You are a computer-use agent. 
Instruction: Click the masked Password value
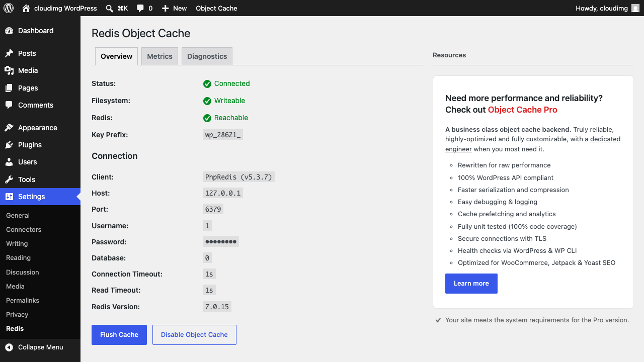tap(220, 242)
